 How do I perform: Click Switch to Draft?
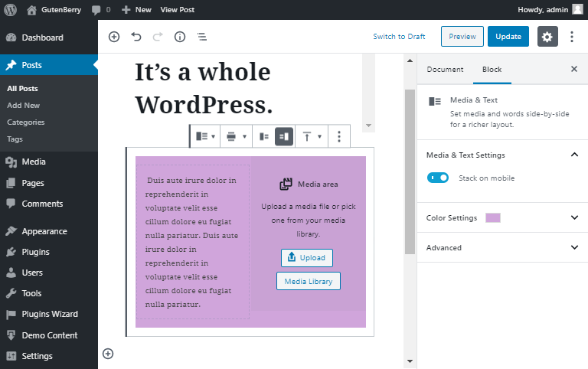point(399,37)
